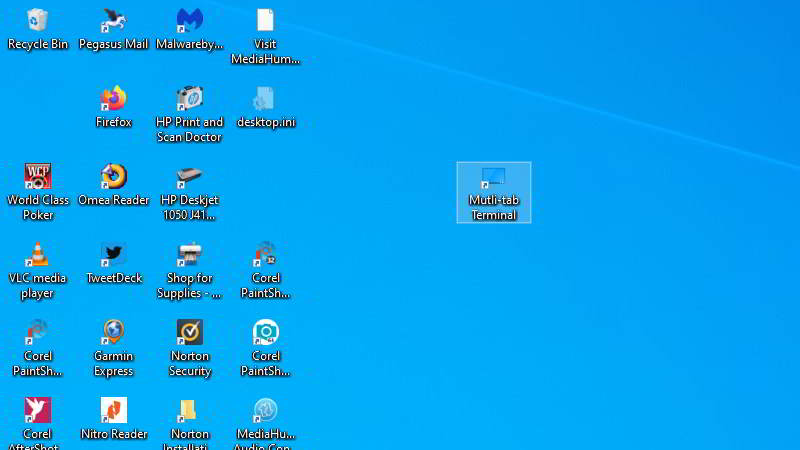The height and width of the screenshot is (450, 800).
Task: Click MediaHuman Audio Converter icon
Action: coord(265,410)
